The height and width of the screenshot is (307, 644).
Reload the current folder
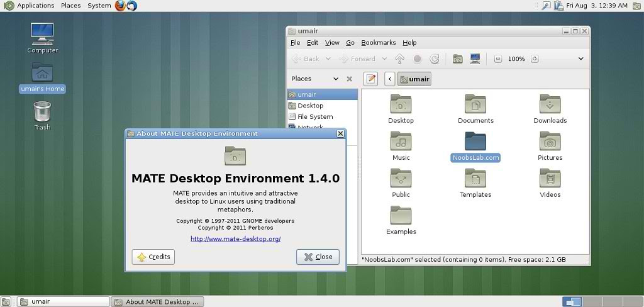point(435,59)
